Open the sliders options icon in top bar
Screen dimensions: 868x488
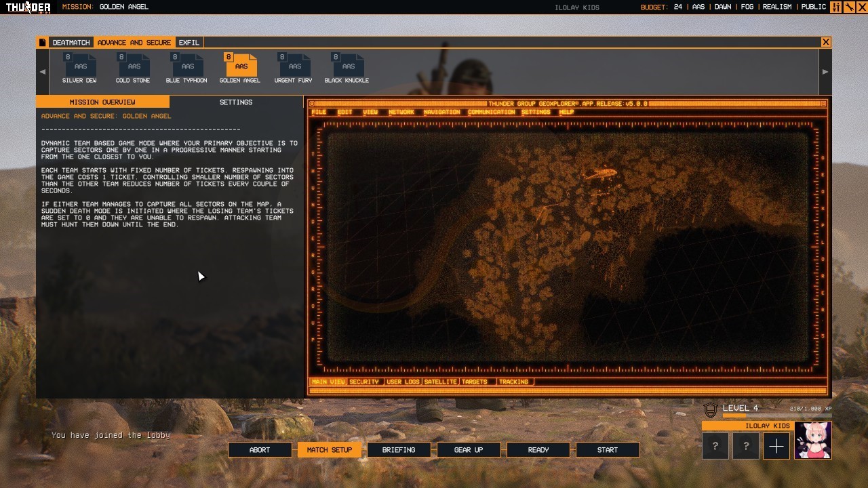coord(835,7)
